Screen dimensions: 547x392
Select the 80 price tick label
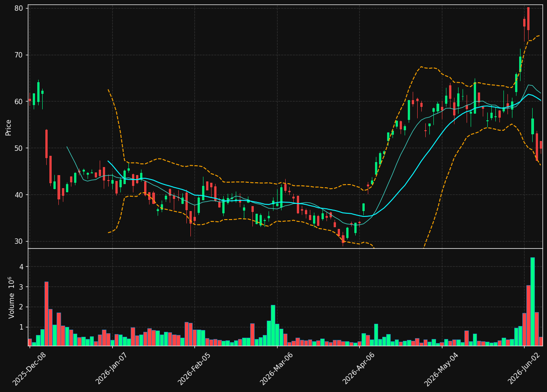tap(18, 8)
